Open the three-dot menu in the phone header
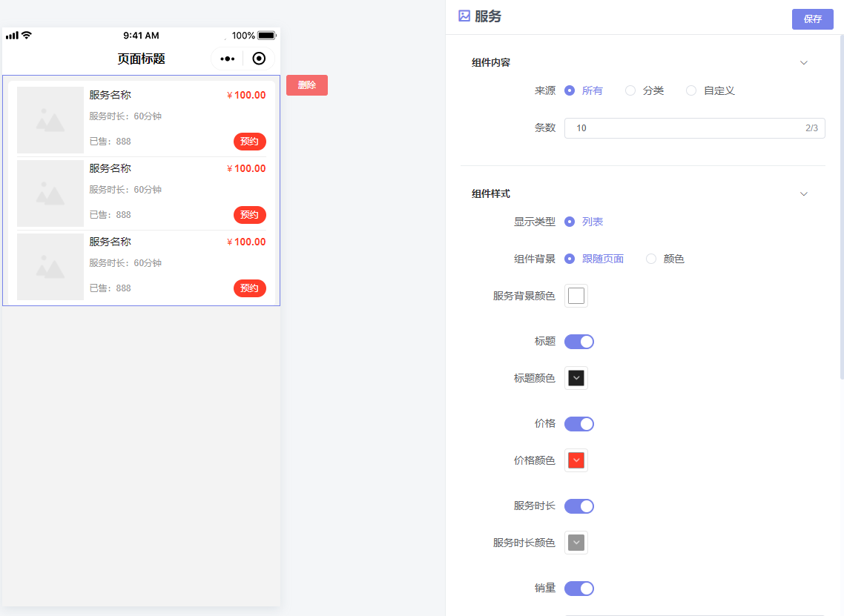 point(228,59)
